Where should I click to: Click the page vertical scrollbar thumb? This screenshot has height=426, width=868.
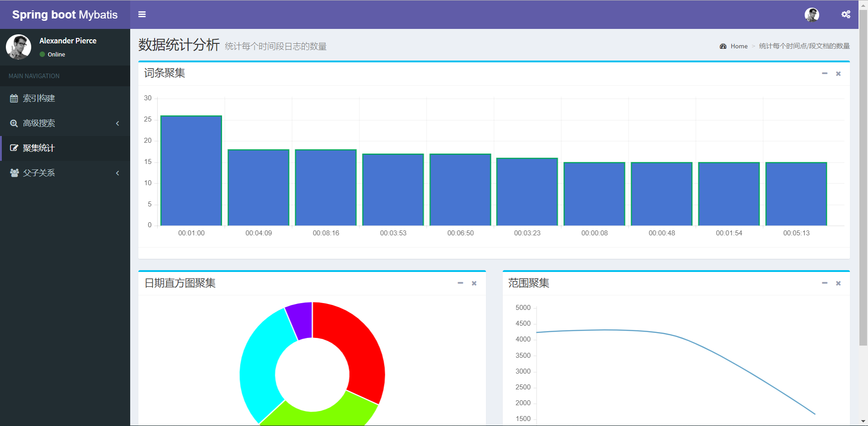(x=863, y=178)
